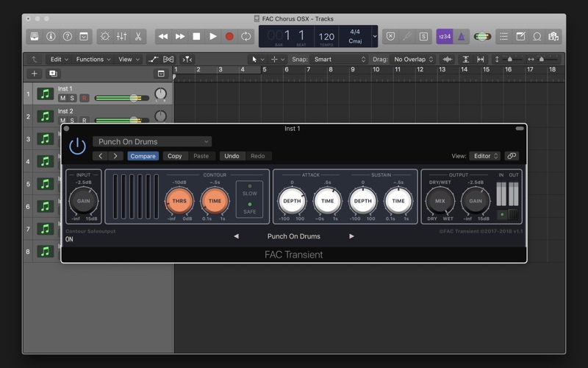This screenshot has height=368, width=588.
Task: Toggle the Count-in 1234 button
Action: [445, 36]
